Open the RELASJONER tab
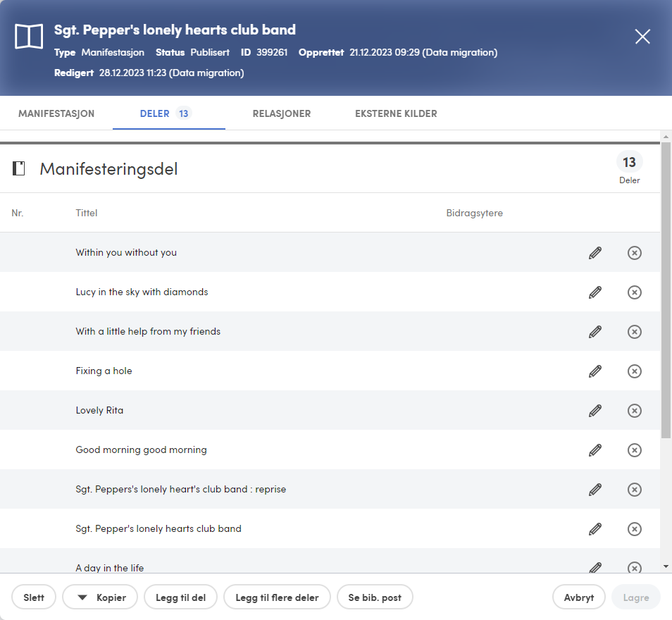 (x=282, y=113)
